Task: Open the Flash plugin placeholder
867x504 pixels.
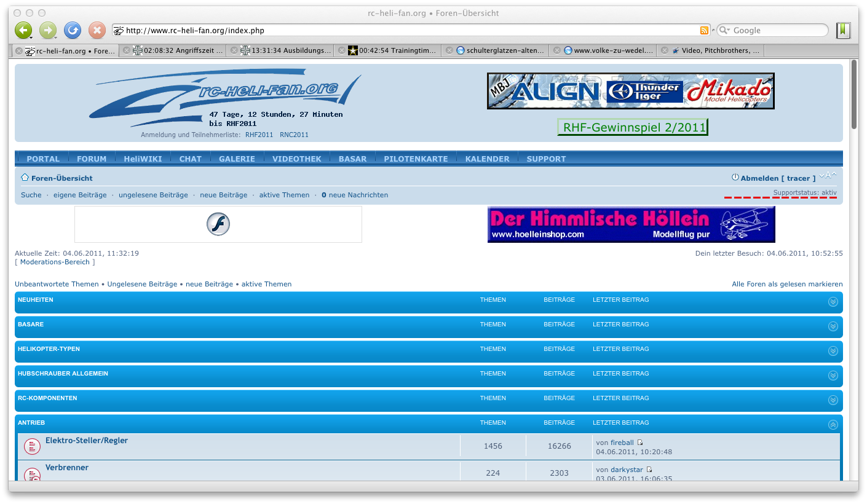Action: pyautogui.click(x=218, y=224)
